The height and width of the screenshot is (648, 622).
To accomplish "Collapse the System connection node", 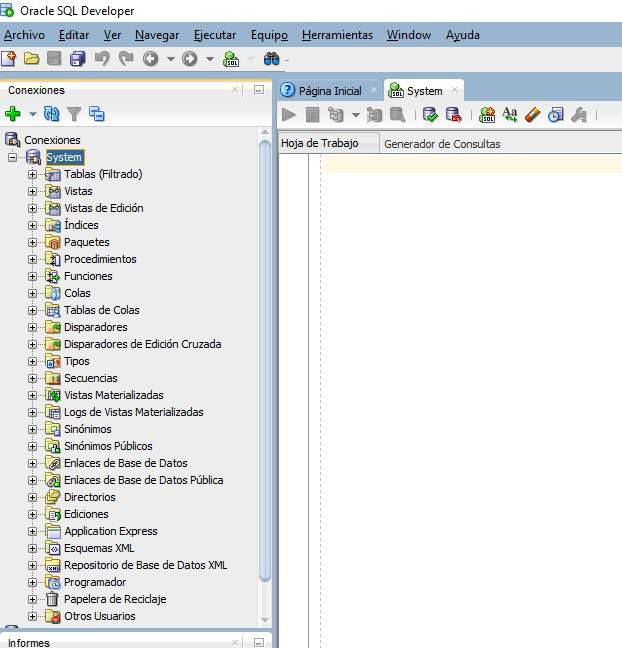I will pyautogui.click(x=12, y=157).
